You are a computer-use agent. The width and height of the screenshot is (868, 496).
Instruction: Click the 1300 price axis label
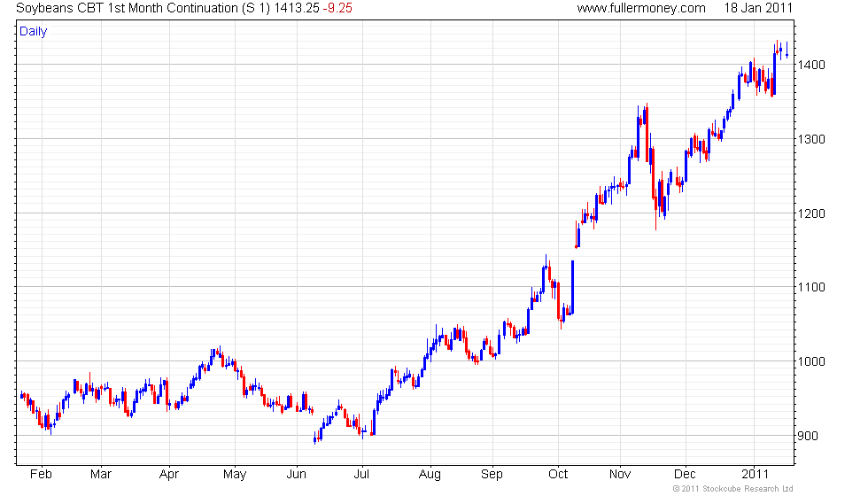tap(811, 139)
